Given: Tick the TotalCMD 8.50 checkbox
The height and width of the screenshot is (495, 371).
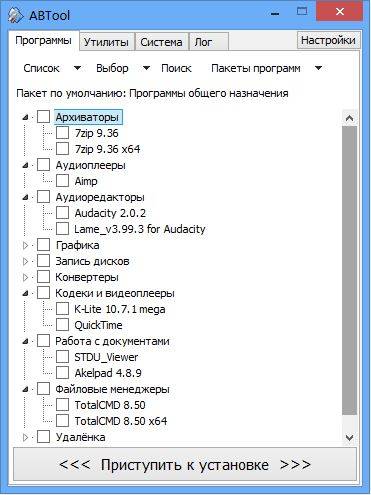Looking at the screenshot, I should tap(62, 405).
